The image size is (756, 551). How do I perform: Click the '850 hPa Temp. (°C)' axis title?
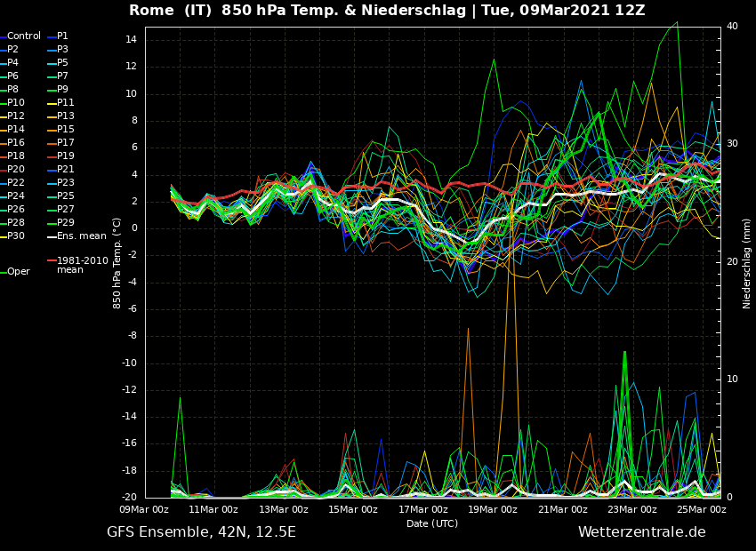(x=117, y=262)
